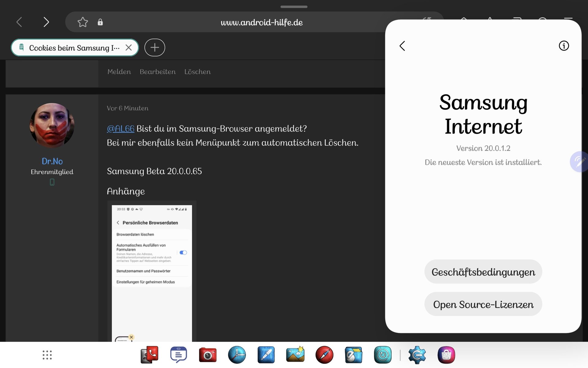Viewport: 588px width, 368px height.
Task: Open a new tab with plus button
Action: pyautogui.click(x=155, y=48)
